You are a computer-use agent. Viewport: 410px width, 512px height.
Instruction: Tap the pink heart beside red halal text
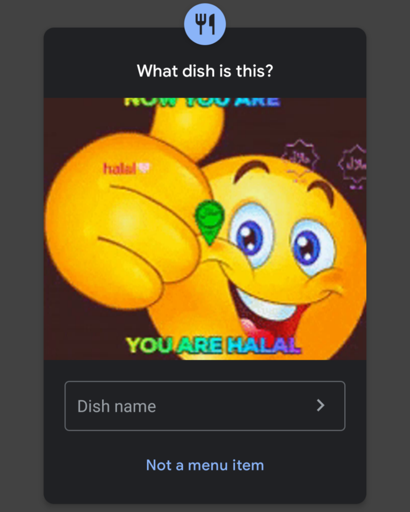pyautogui.click(x=144, y=168)
